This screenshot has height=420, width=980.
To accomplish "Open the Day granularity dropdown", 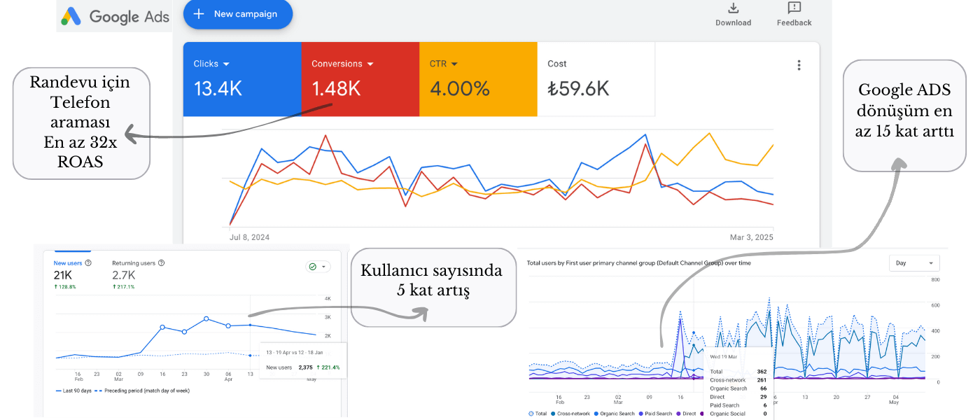I will [x=914, y=263].
